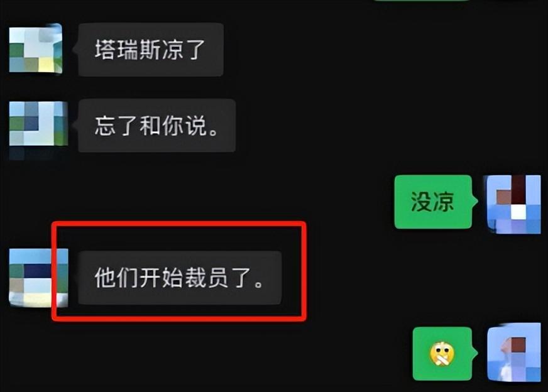
Task: Open sender avatar next to "没凉" bubble
Action: coord(513,204)
